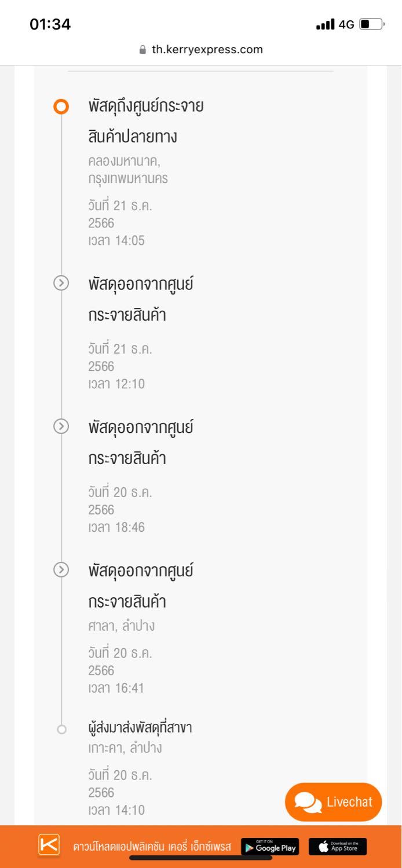The width and height of the screenshot is (402, 868).
Task: Open the Livechat button
Action: (x=333, y=802)
